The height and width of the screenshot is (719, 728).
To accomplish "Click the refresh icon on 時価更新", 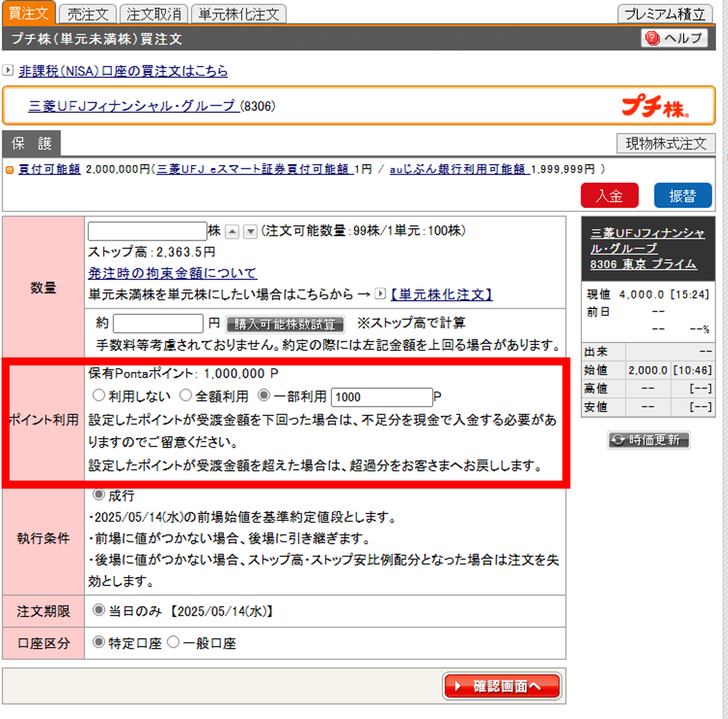I will (x=617, y=440).
